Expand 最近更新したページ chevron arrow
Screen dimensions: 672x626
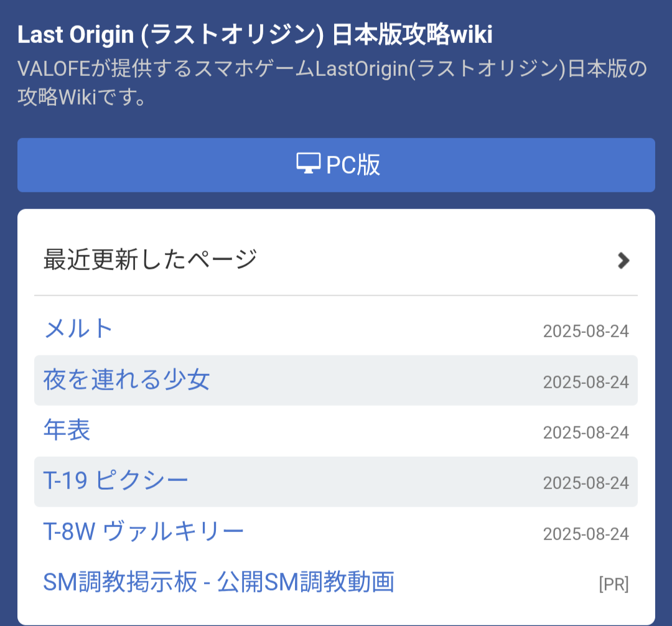[x=623, y=261]
